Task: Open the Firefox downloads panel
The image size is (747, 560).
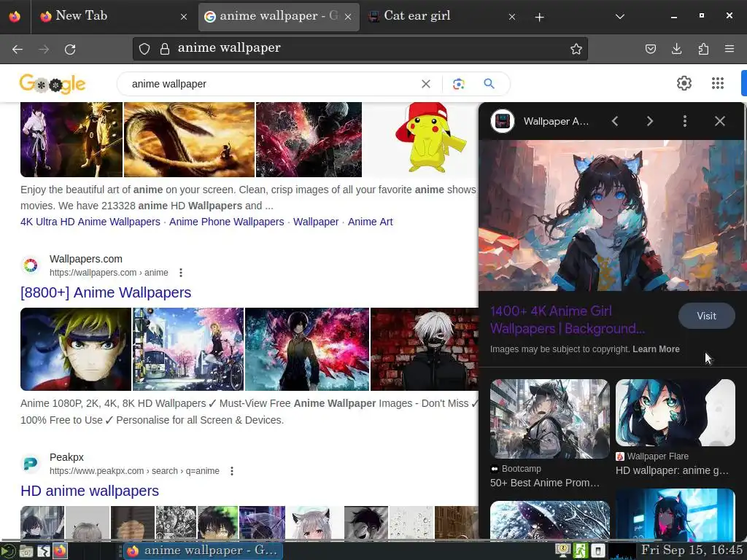Action: tap(676, 49)
